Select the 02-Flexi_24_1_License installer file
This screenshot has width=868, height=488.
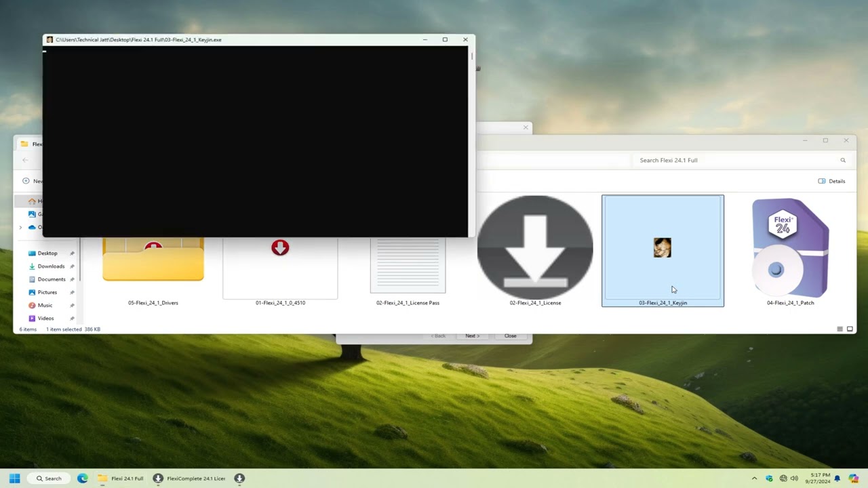(x=535, y=251)
